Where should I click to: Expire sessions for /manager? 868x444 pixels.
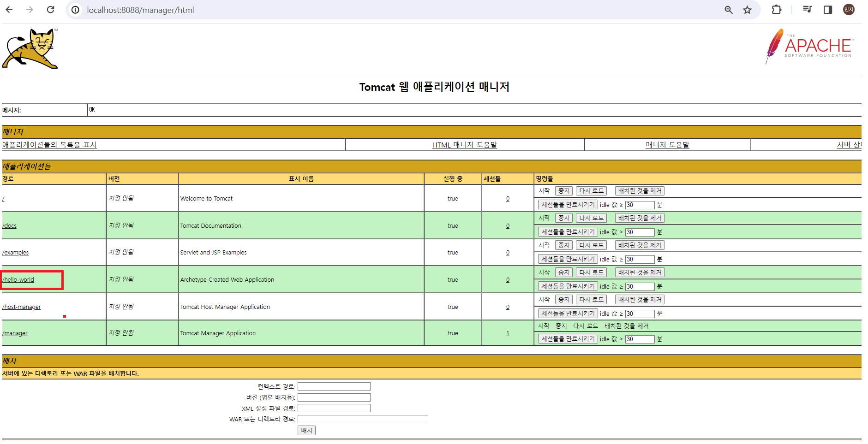568,339
